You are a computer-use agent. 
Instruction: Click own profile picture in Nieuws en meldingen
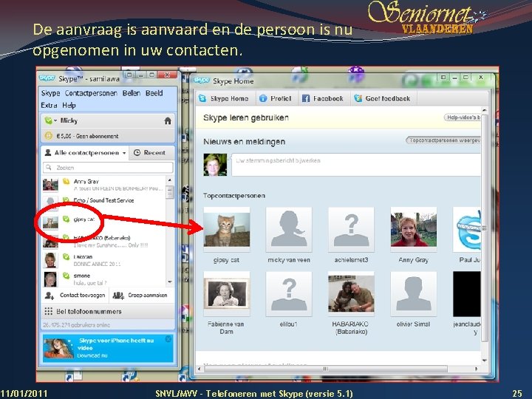(215, 165)
